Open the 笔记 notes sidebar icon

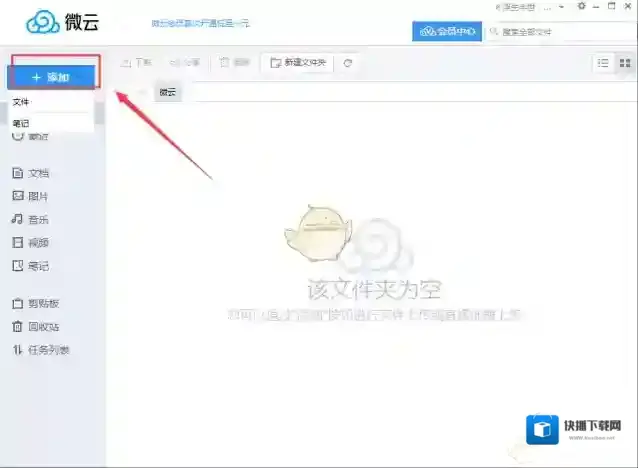(17, 266)
